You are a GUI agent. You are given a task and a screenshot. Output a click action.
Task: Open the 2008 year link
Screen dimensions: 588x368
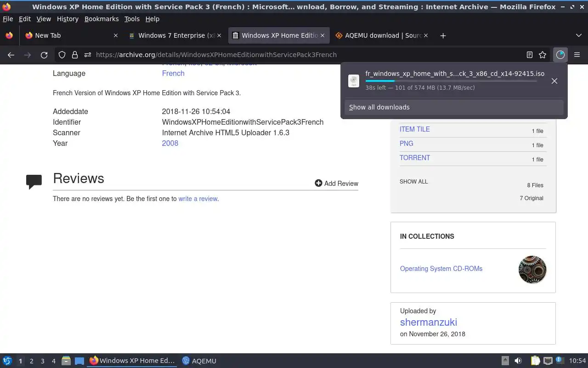click(170, 143)
